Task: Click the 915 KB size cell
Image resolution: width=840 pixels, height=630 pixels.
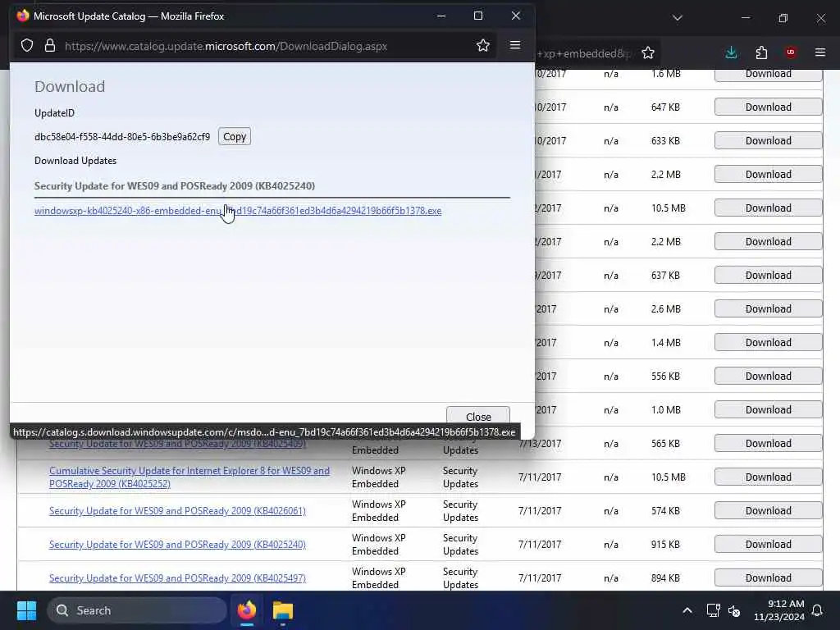Action: point(665,545)
